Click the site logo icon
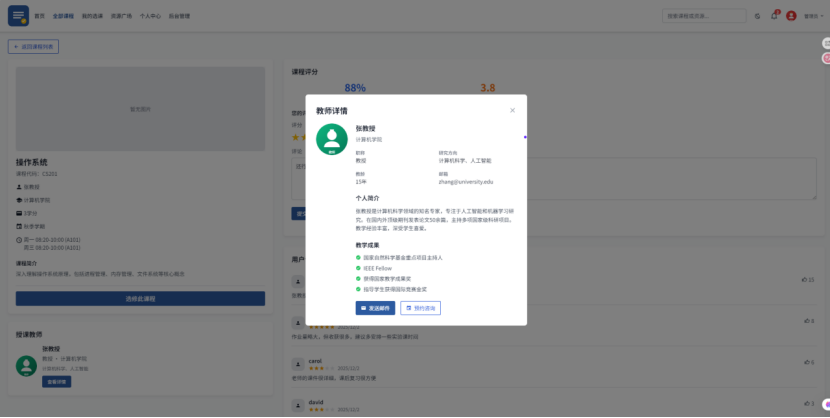Image resolution: width=830 pixels, height=418 pixels. tap(19, 16)
